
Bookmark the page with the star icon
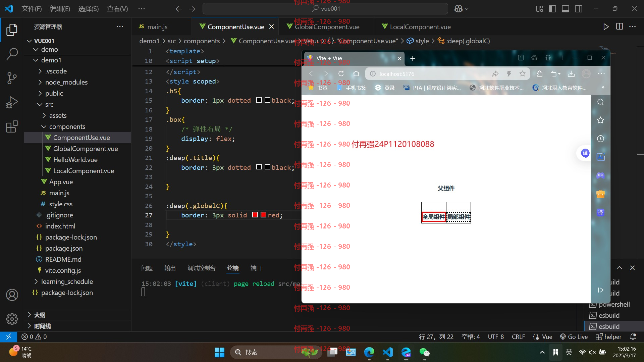click(523, 73)
